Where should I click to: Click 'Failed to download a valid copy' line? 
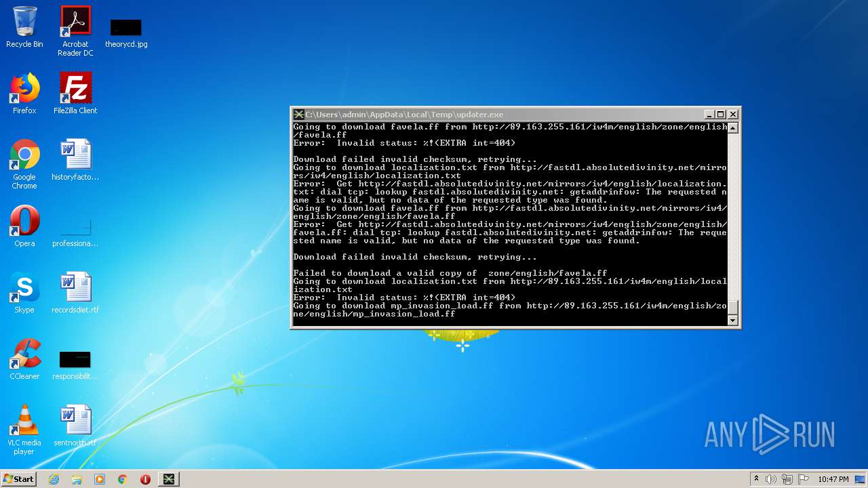pyautogui.click(x=450, y=273)
